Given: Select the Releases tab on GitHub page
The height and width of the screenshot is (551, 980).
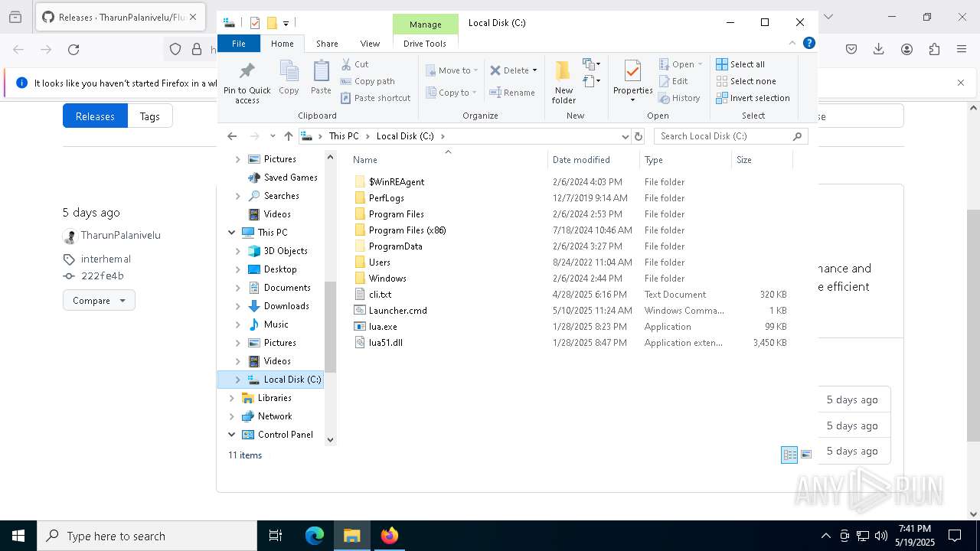Looking at the screenshot, I should click(x=95, y=116).
